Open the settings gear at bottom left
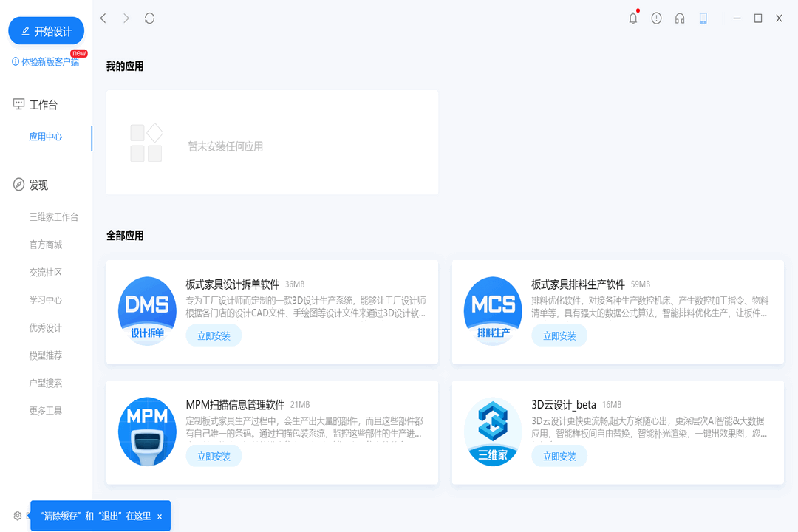Viewport: 798px width, 532px height. [x=16, y=515]
